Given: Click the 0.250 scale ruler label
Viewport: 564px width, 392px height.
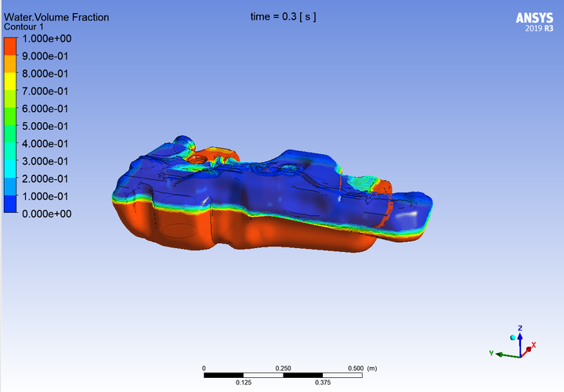Looking at the screenshot, I should [283, 369].
